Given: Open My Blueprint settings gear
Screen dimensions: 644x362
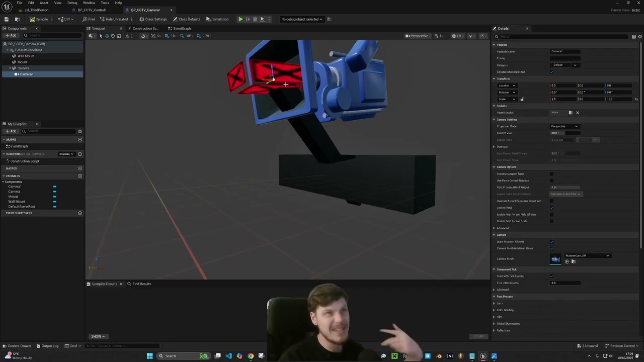Looking at the screenshot, I should 79,131.
